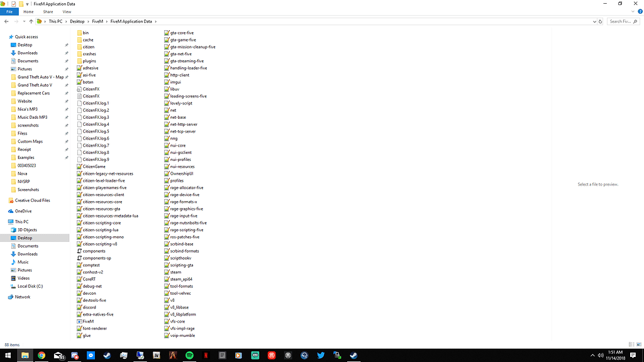Open the address bar history dropdown
Image resolution: width=644 pixels, height=362 pixels.
pyautogui.click(x=594, y=21)
